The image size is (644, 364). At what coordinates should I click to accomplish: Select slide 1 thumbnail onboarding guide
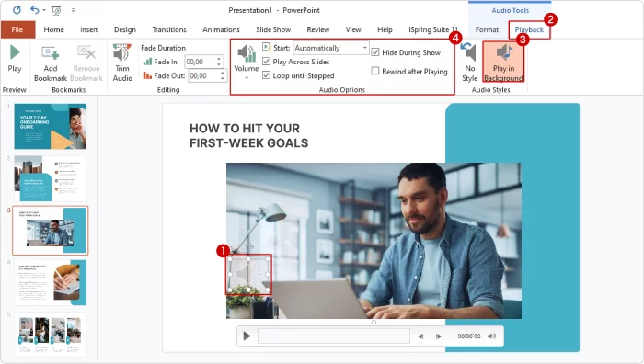pyautogui.click(x=51, y=127)
